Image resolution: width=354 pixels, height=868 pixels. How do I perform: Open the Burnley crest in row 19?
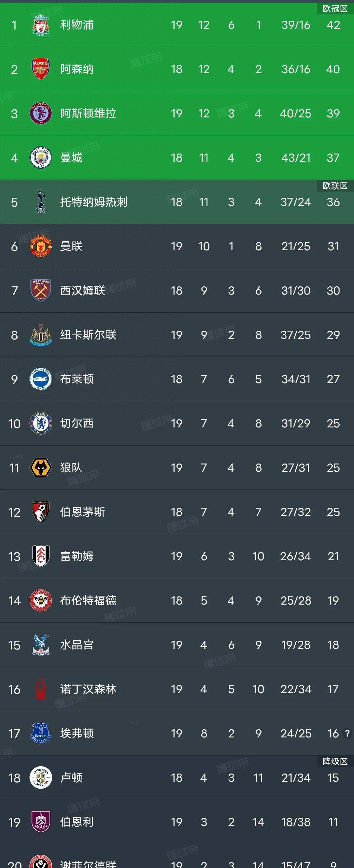(x=41, y=822)
